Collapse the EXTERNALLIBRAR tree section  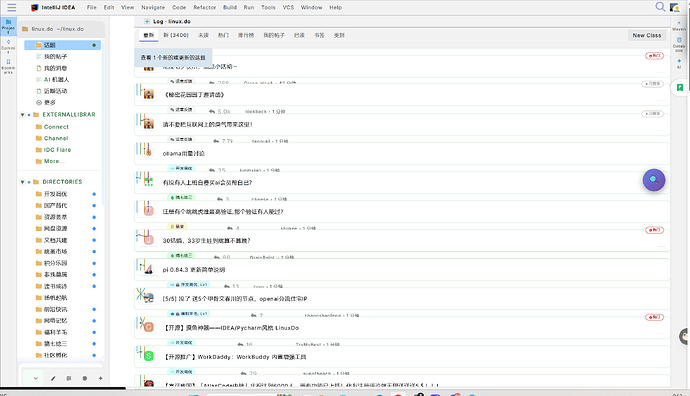click(22, 115)
